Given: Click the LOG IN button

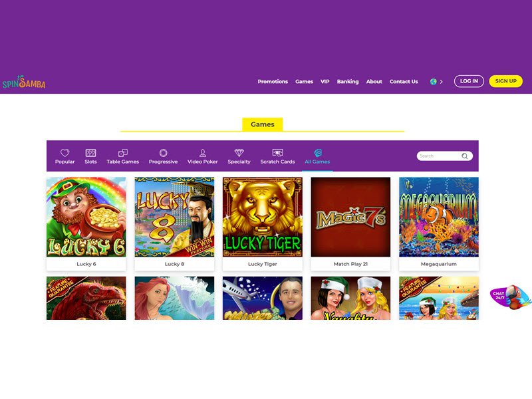Looking at the screenshot, I should (x=469, y=81).
